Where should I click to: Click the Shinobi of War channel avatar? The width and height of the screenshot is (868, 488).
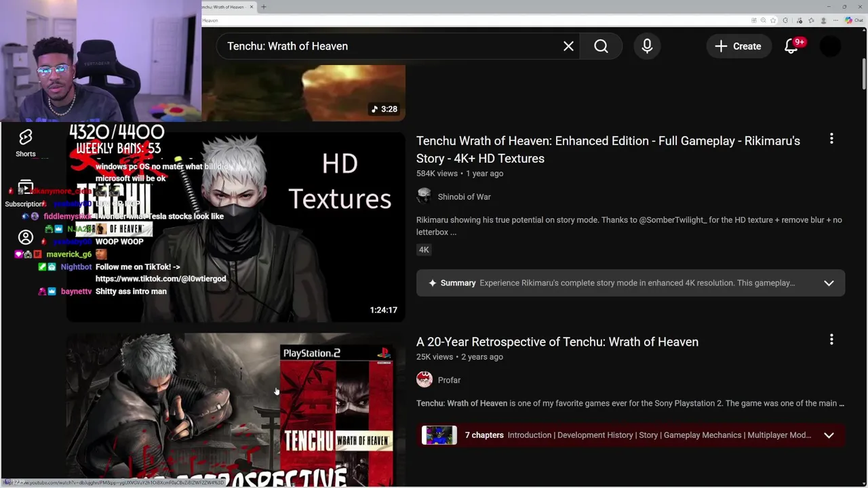pos(425,197)
